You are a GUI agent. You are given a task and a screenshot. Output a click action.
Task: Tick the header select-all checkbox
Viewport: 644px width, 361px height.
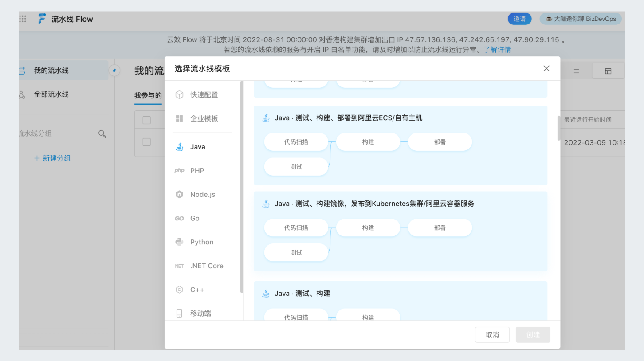pyautogui.click(x=147, y=120)
